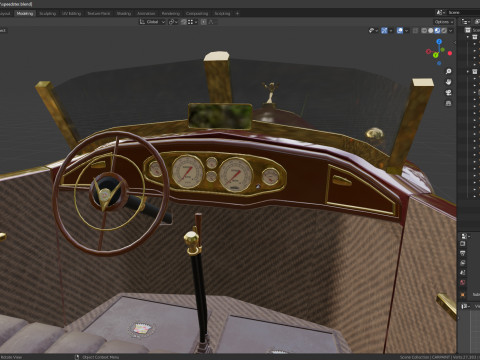Toggle X-ray mode in the viewport
Viewport: 480px width, 360px height.
coord(415,30)
